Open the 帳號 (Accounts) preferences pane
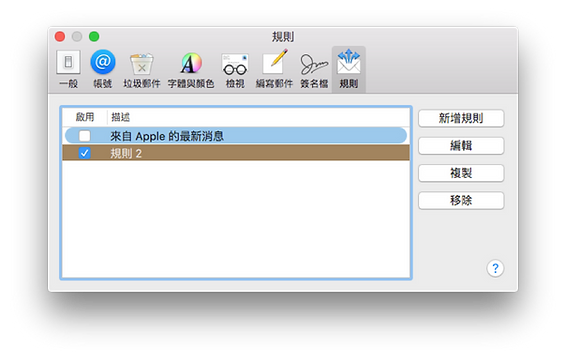The image size is (566, 360). click(103, 69)
